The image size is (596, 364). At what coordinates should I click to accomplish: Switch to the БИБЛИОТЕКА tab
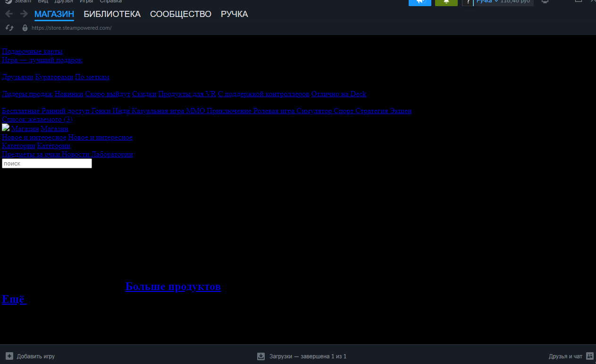[112, 14]
